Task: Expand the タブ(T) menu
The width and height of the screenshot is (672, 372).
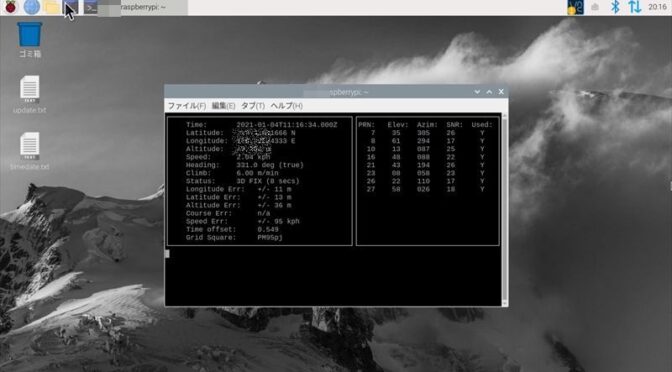Action: 253,105
